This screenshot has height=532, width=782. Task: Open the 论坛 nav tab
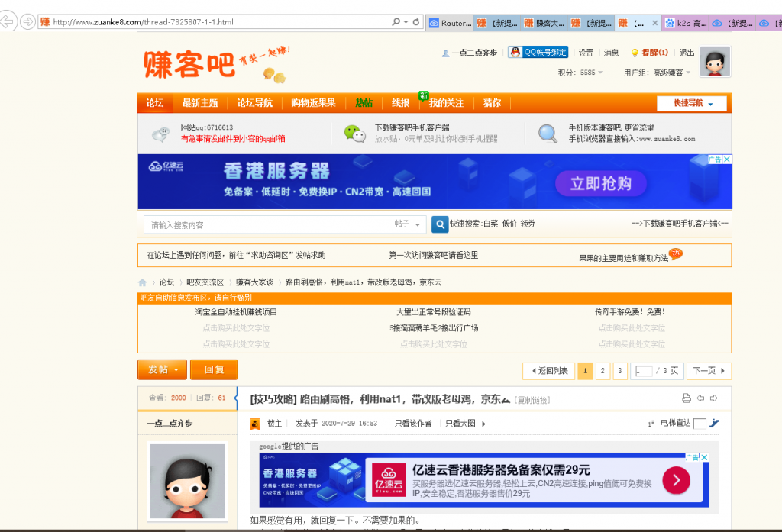(x=154, y=103)
